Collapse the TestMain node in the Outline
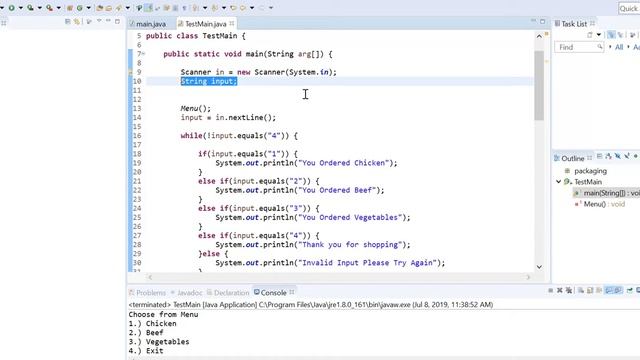The width and height of the screenshot is (640, 360). coord(558,182)
